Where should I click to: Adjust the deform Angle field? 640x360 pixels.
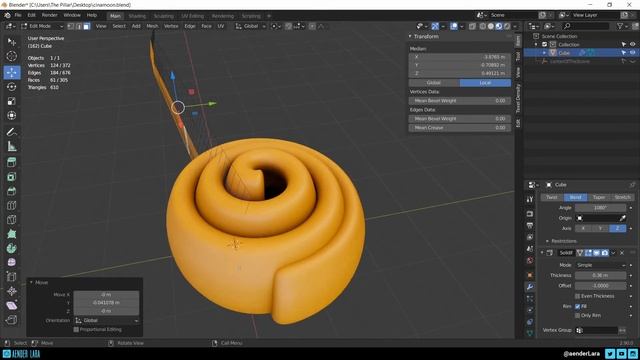(x=600, y=208)
